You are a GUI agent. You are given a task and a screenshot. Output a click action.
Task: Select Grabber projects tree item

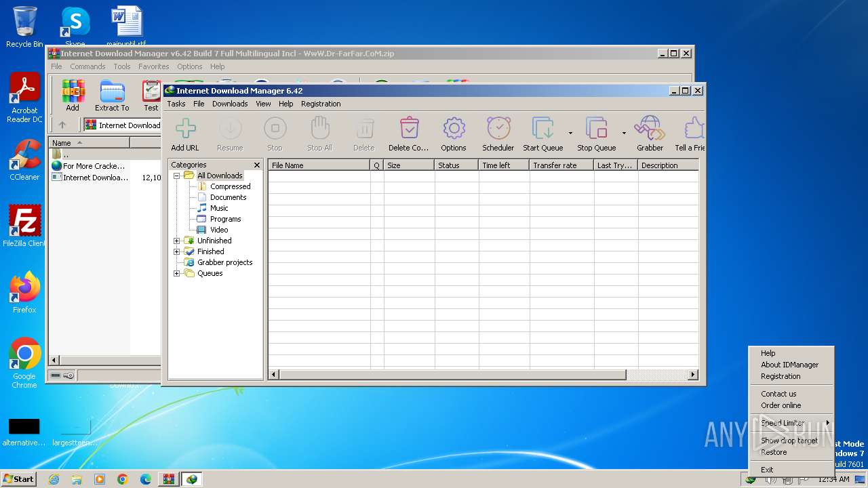click(224, 262)
